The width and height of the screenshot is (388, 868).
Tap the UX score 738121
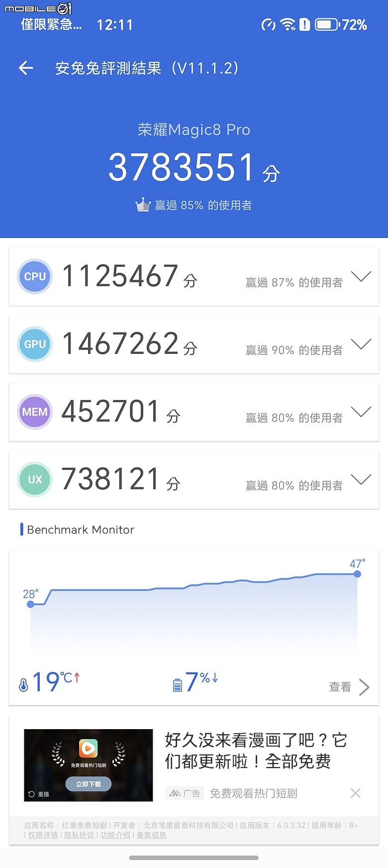(x=110, y=479)
